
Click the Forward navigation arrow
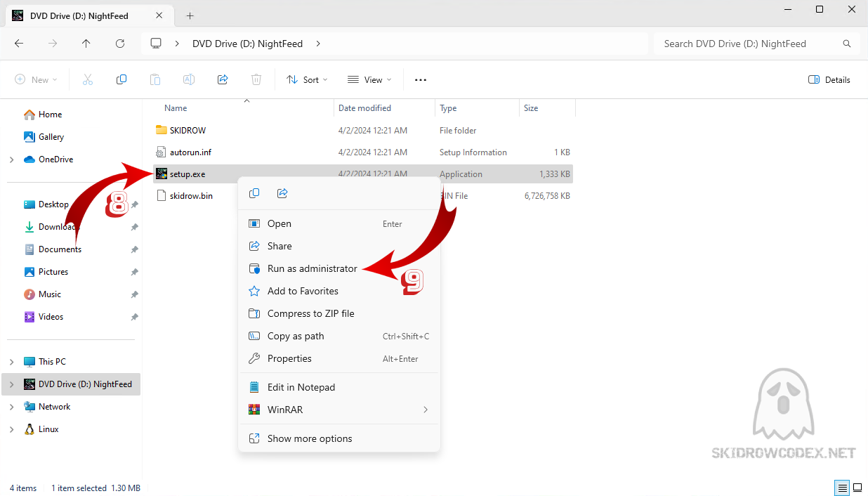pyautogui.click(x=53, y=44)
